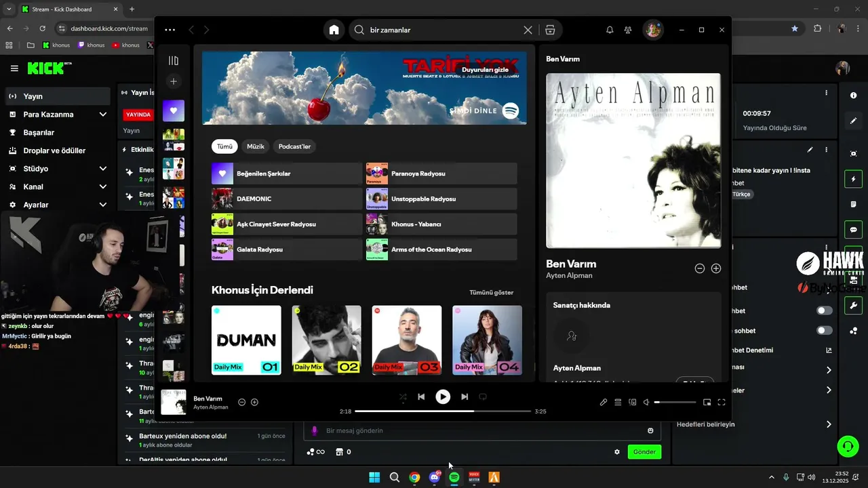Clear the Spotify search field

[528, 30]
